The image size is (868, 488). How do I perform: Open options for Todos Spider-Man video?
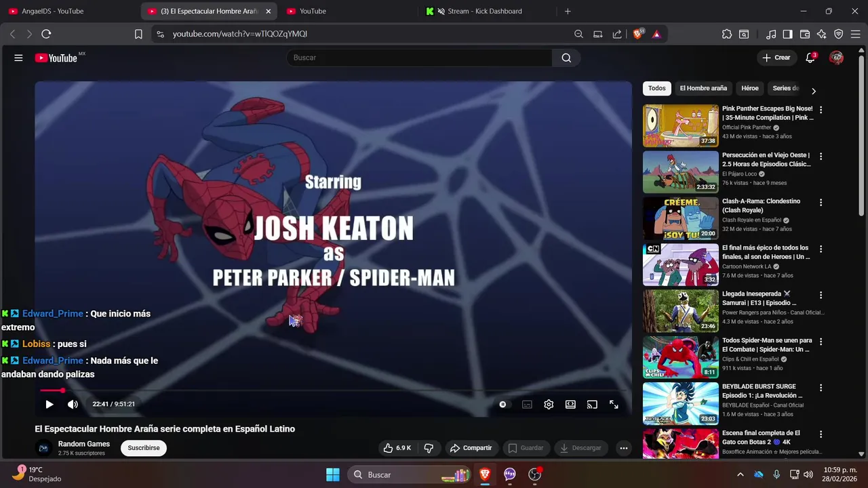(x=821, y=342)
